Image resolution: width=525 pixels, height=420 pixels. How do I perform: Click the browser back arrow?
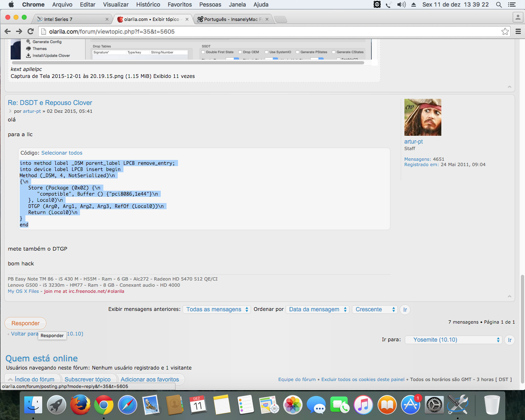click(7, 31)
